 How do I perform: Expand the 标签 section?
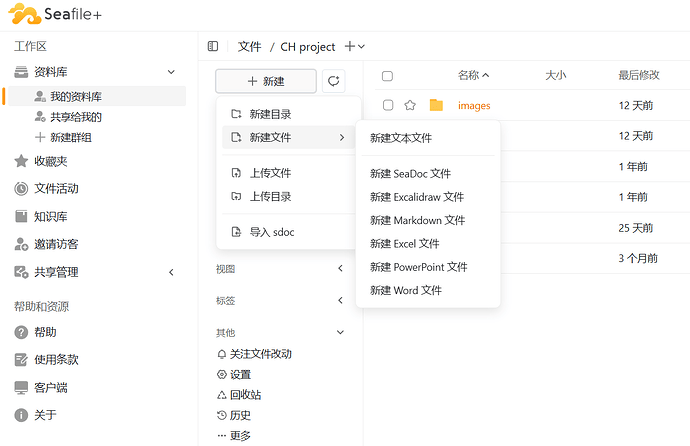point(340,300)
